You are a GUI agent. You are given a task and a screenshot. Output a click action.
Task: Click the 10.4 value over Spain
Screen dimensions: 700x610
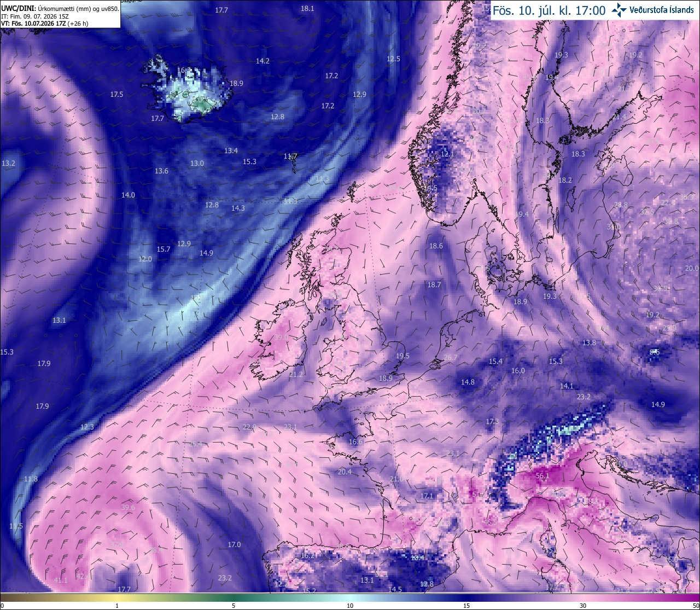(x=417, y=557)
